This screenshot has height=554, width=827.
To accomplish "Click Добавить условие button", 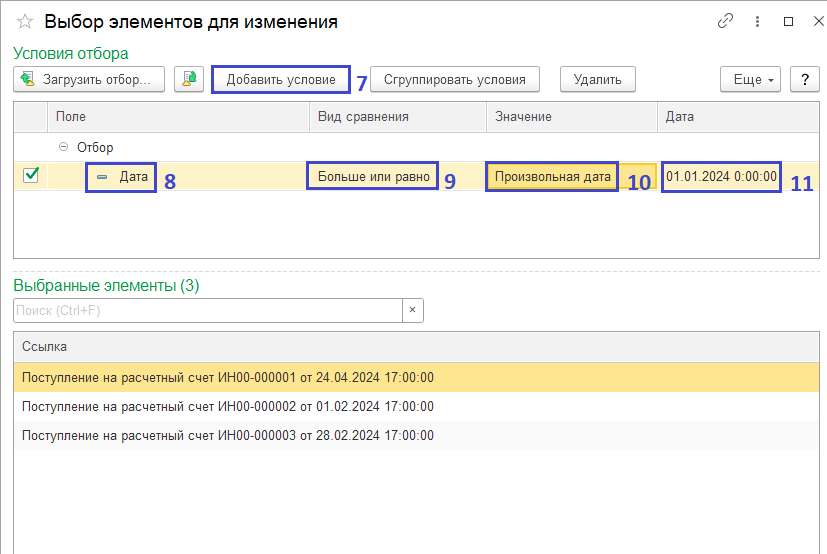I will click(281, 79).
